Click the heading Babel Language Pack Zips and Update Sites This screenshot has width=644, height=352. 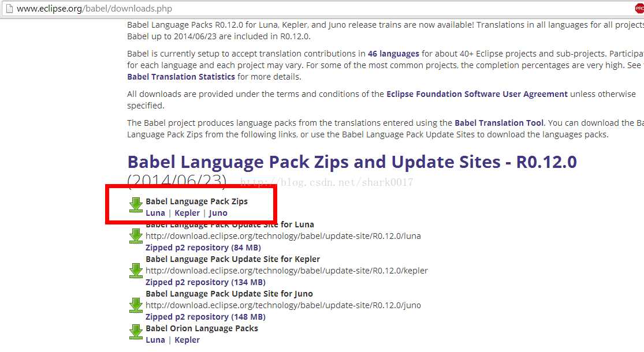[x=352, y=162]
